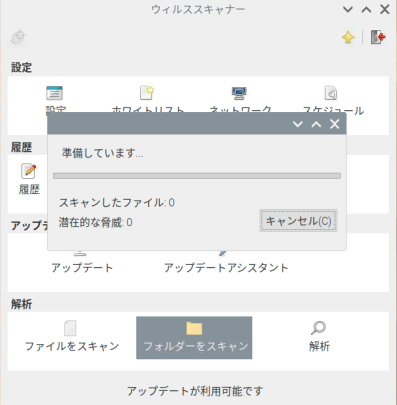Open the 設定 settings icon
The image size is (397, 405).
[x=55, y=93]
